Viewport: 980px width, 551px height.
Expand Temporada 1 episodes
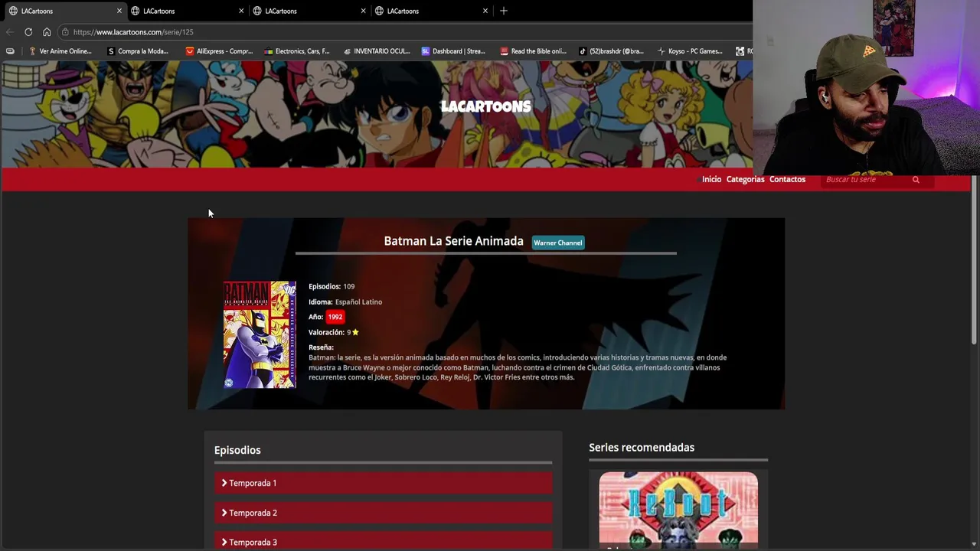tap(383, 483)
